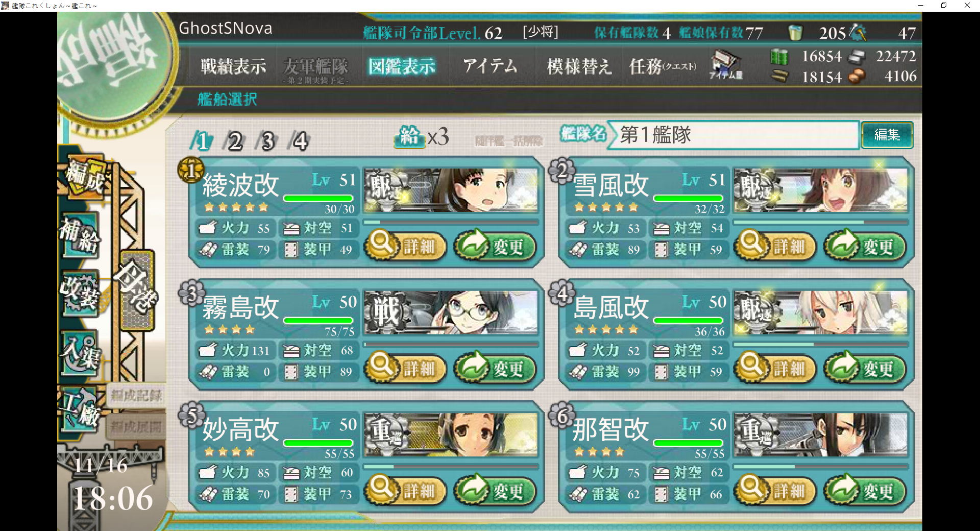Click 詳細 details for 那智改
The height and width of the screenshot is (531, 980).
coord(775,491)
